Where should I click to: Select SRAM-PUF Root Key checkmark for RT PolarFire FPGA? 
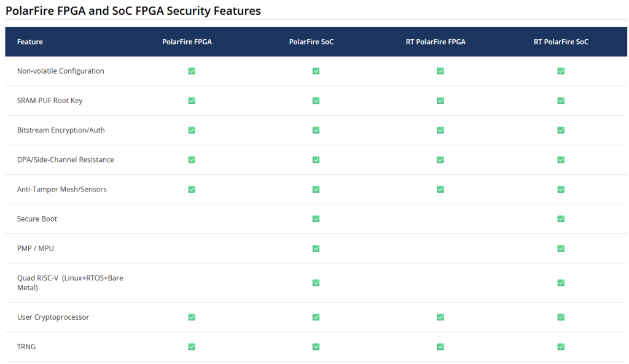(x=440, y=101)
